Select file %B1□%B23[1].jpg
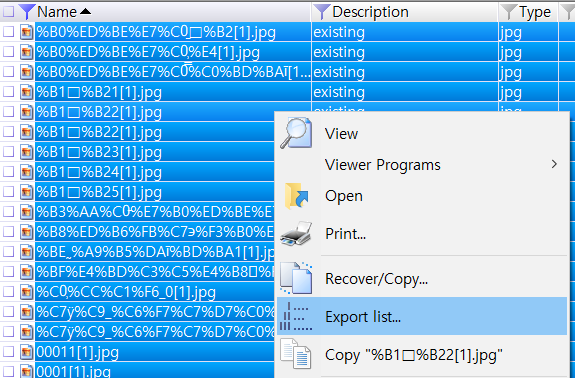The image size is (576, 378). tap(99, 152)
